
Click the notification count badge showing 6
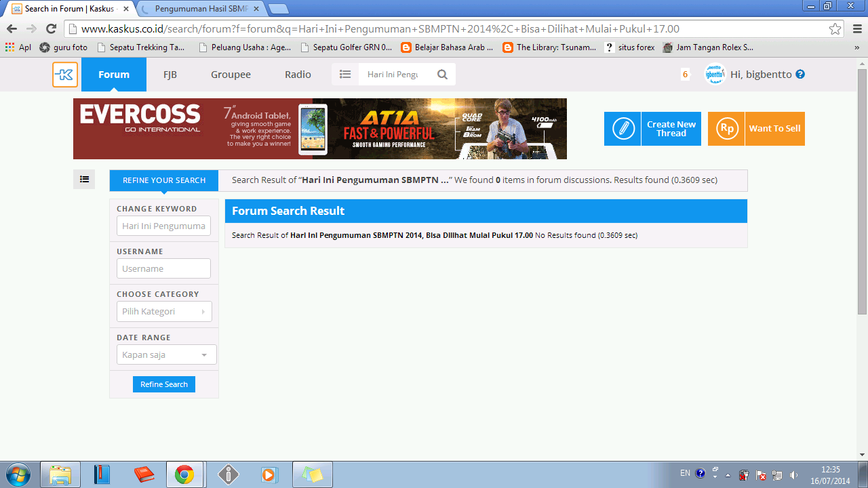tap(685, 75)
